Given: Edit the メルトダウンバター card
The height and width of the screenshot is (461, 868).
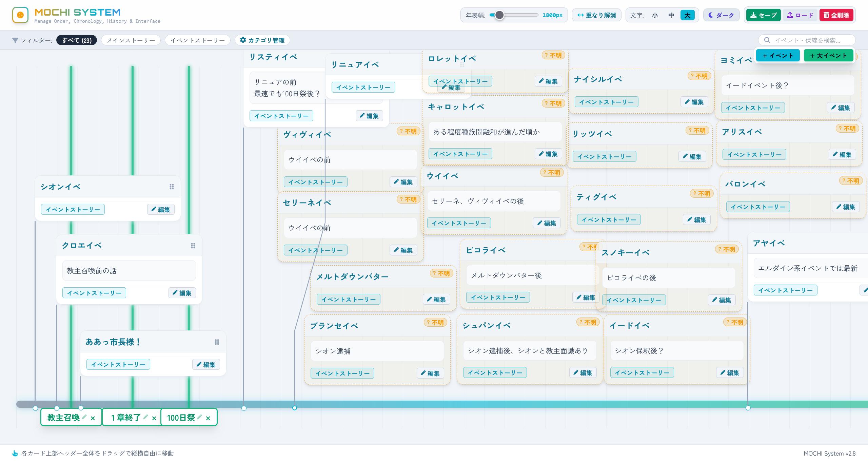Looking at the screenshot, I should pos(436,299).
